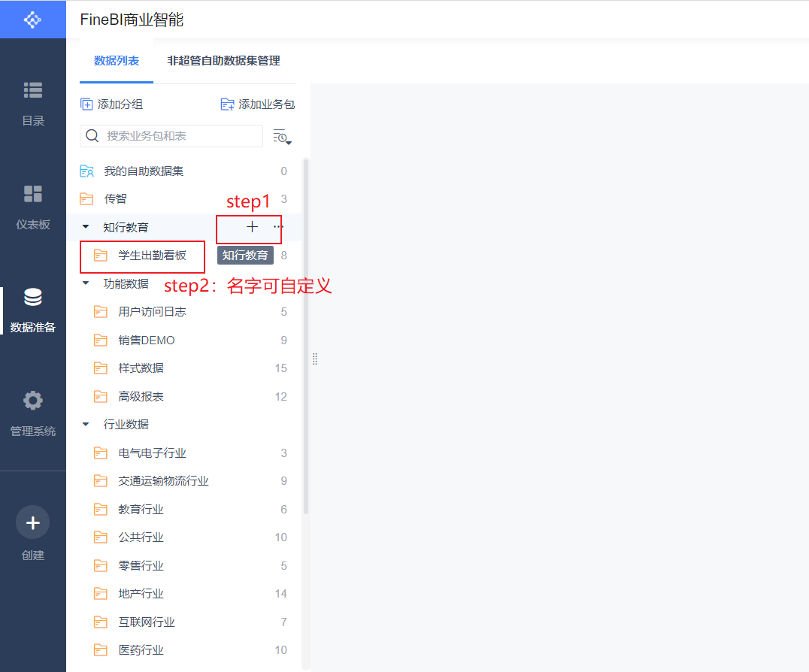Click the search magnifier icon
This screenshot has height=672, width=809.
[x=92, y=135]
